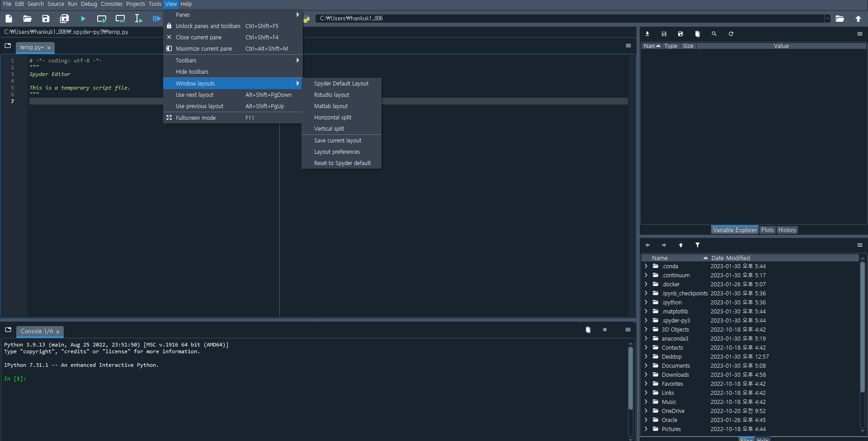Viewport: 868px width, 441px height.
Task: Expand the .conda folder
Action: coord(646,266)
